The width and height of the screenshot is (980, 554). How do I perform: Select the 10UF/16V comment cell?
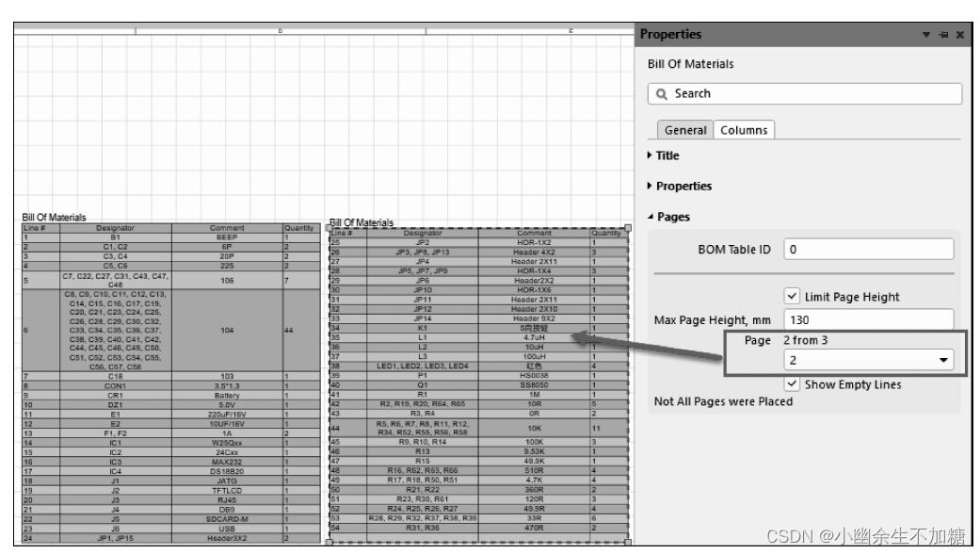227,424
